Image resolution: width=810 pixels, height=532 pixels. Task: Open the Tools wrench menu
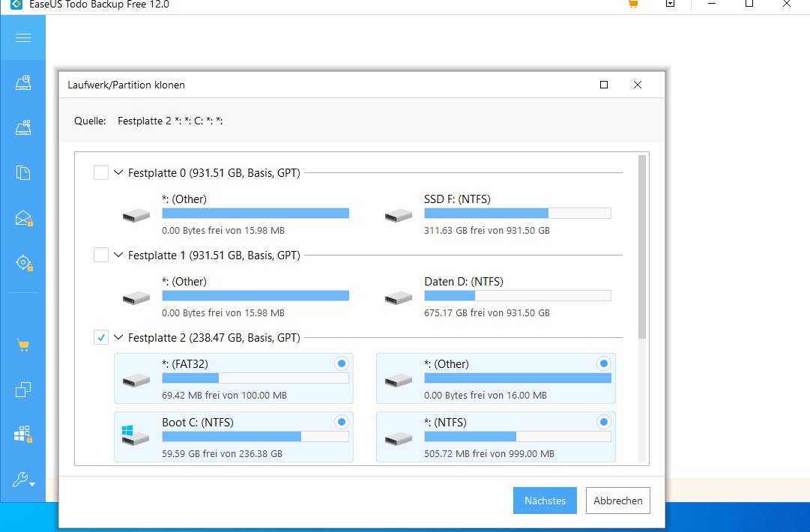22,480
